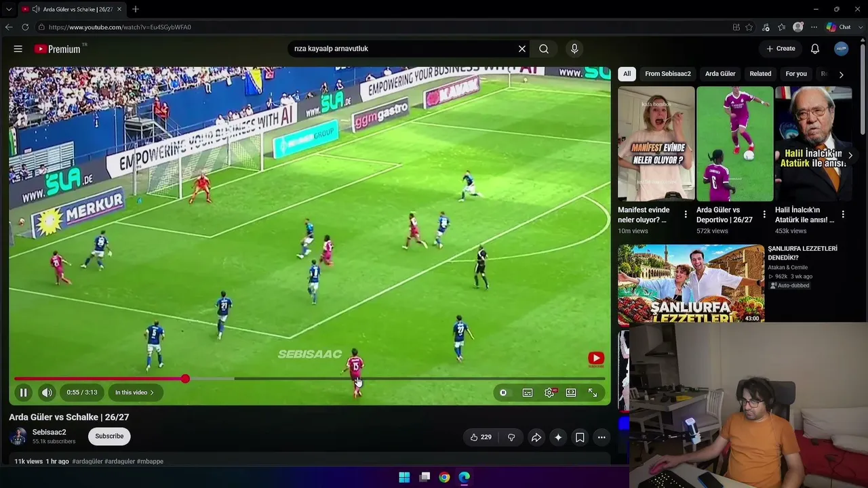Open the #ardagüler hashtag
Viewport: 868px width, 488px height.
pos(87,462)
